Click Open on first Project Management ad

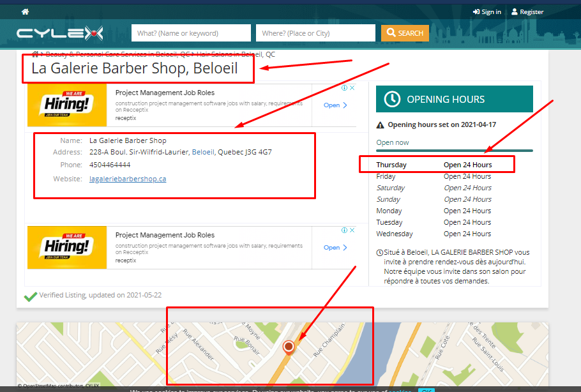coord(335,105)
